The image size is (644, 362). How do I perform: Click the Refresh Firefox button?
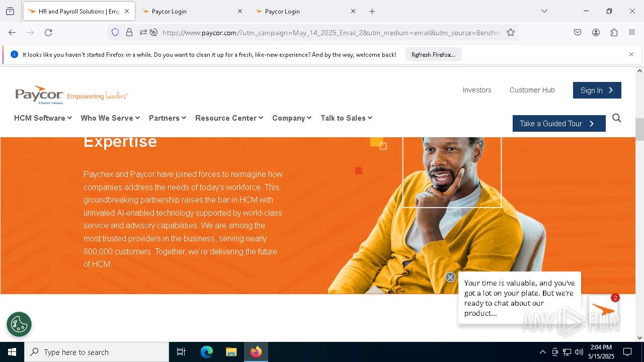(x=433, y=54)
